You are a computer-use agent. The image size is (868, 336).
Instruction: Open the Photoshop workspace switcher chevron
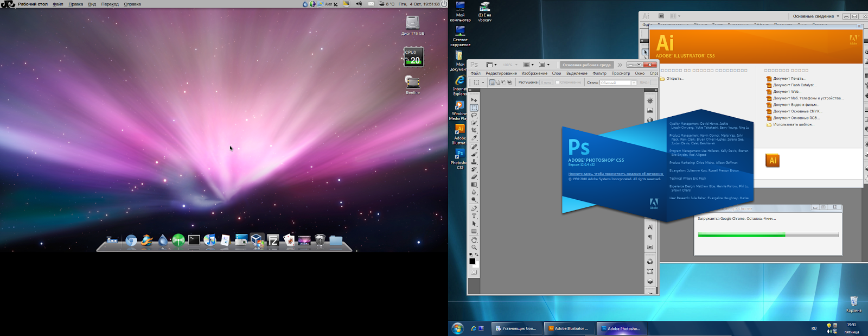[620, 65]
